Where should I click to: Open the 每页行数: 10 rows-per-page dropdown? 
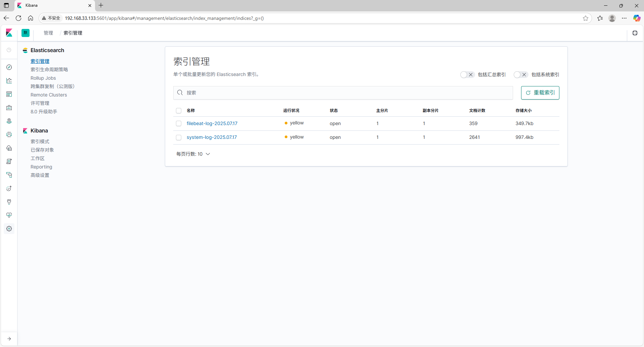[193, 154]
